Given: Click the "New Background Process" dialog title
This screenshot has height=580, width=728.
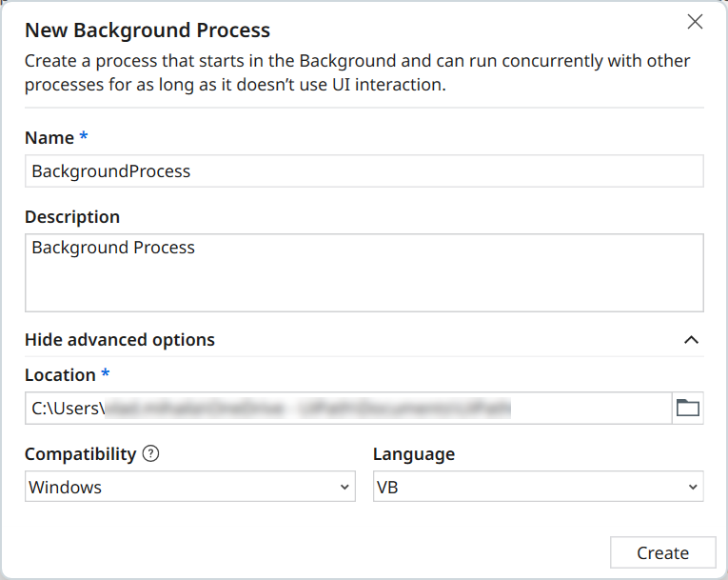Looking at the screenshot, I should [148, 31].
